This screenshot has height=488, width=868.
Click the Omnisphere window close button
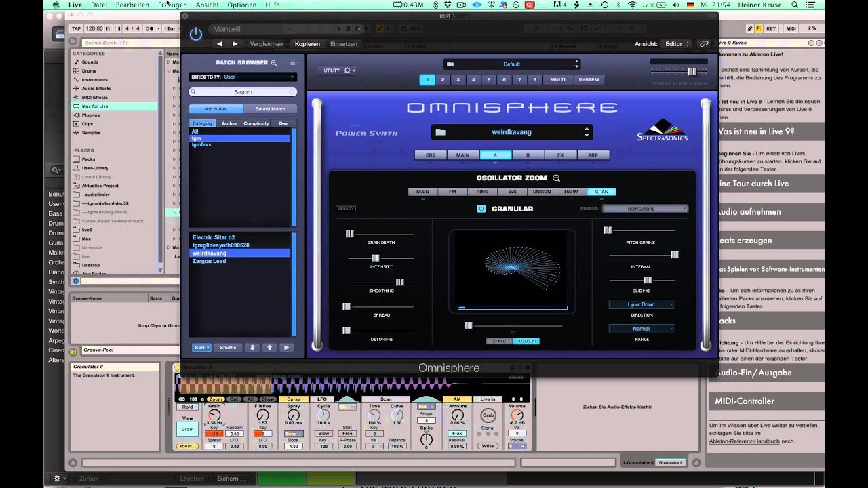tap(185, 16)
